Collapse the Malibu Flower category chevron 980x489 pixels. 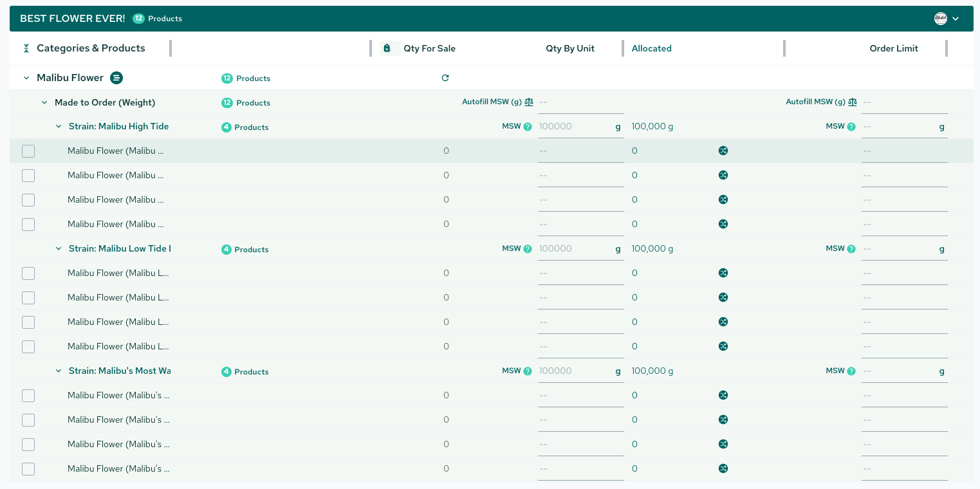click(x=26, y=78)
